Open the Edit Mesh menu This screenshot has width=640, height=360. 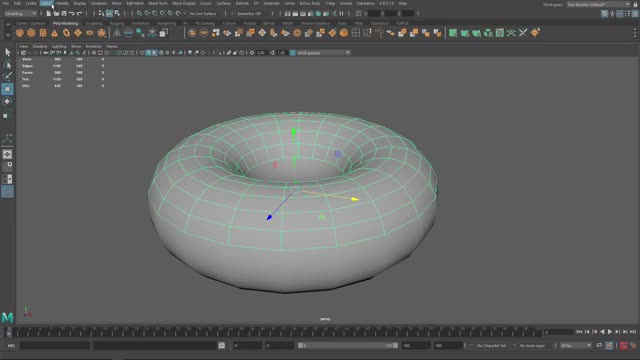tap(135, 3)
